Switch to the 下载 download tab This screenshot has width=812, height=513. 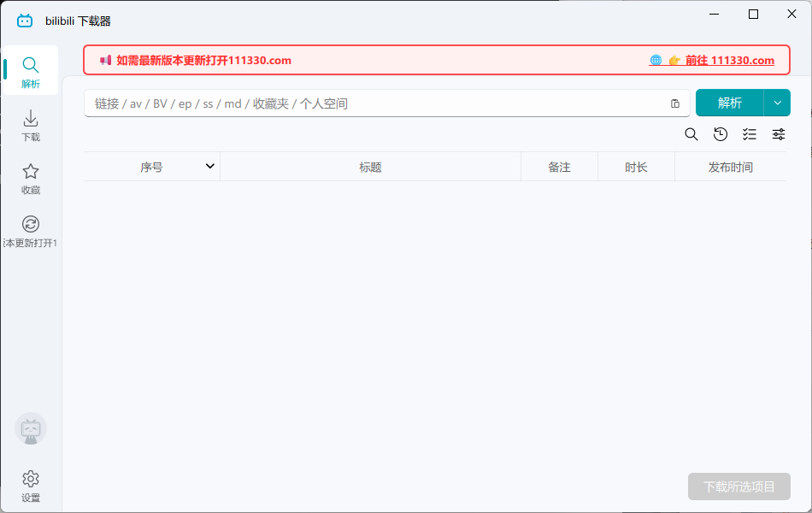coord(31,125)
